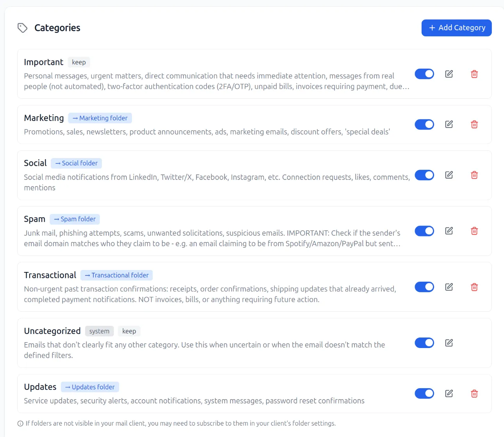504x437 pixels.
Task: Open edit for Social category
Action: tap(449, 175)
